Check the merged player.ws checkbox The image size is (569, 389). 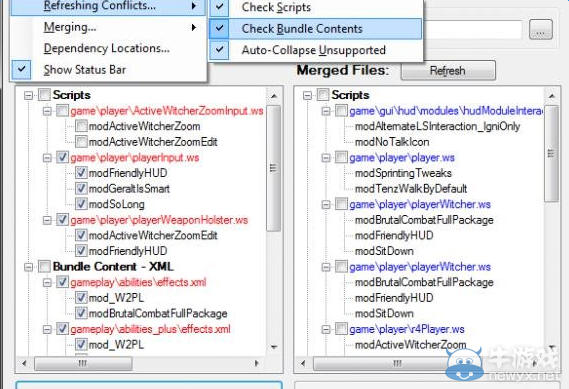(341, 157)
